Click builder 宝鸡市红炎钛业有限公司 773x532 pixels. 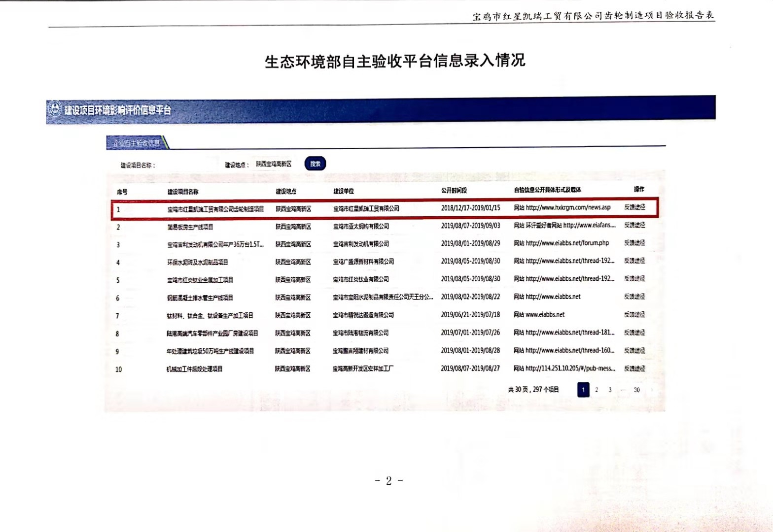(361, 280)
